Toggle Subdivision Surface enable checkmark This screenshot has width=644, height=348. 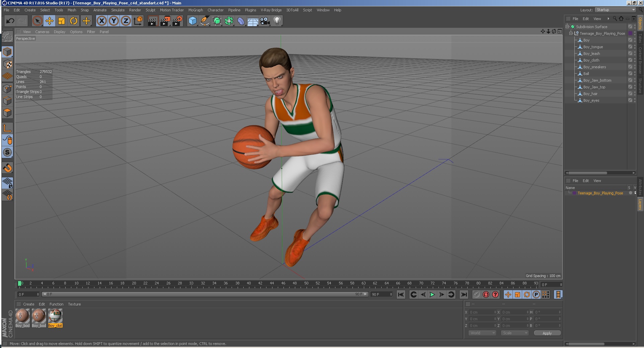(630, 27)
